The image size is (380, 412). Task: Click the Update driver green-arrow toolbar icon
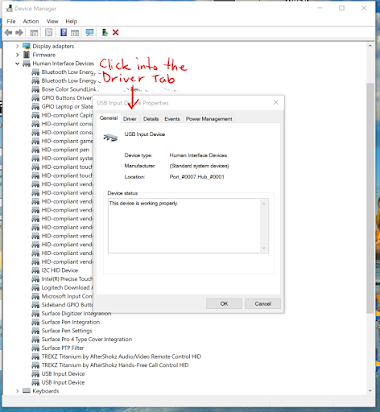click(105, 32)
